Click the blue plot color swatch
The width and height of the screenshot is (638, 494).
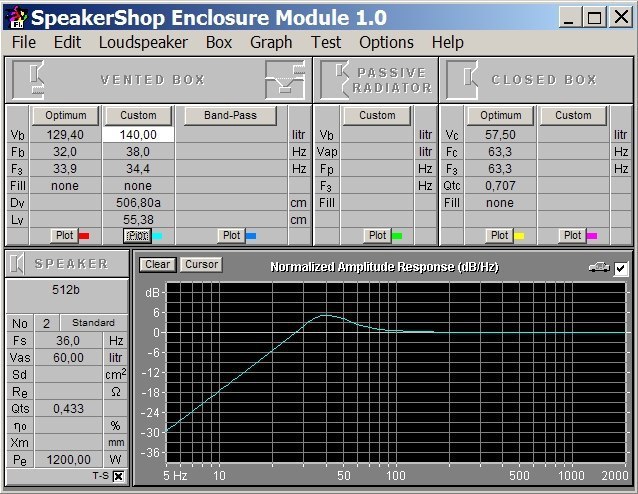point(251,236)
